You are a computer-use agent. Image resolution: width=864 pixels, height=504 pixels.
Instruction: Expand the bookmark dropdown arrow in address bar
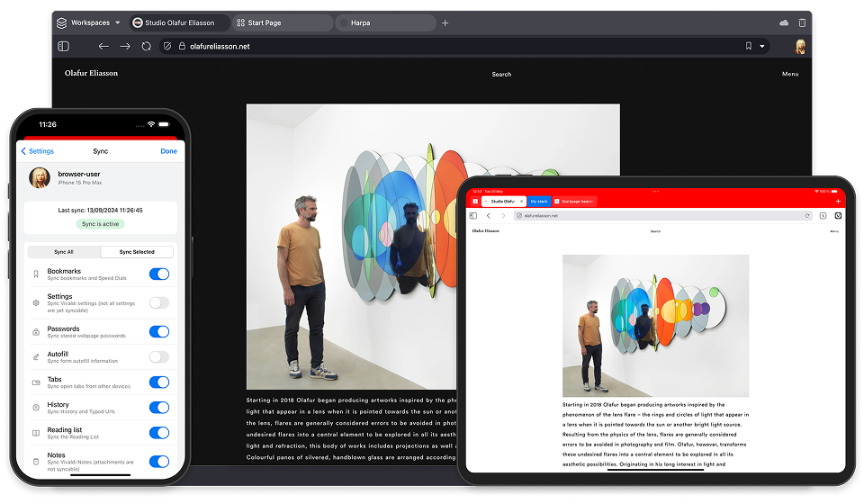pos(762,46)
